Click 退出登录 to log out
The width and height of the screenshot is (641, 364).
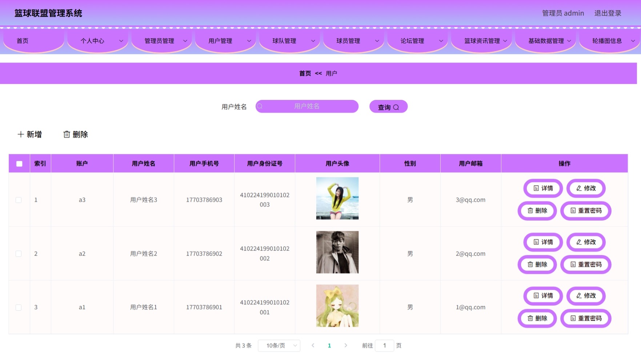608,13
